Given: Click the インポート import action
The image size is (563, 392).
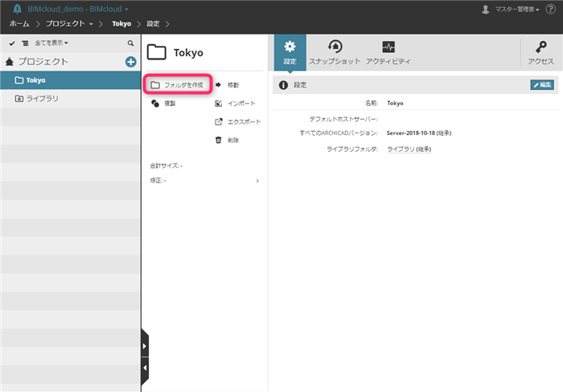Looking at the screenshot, I should [x=235, y=104].
